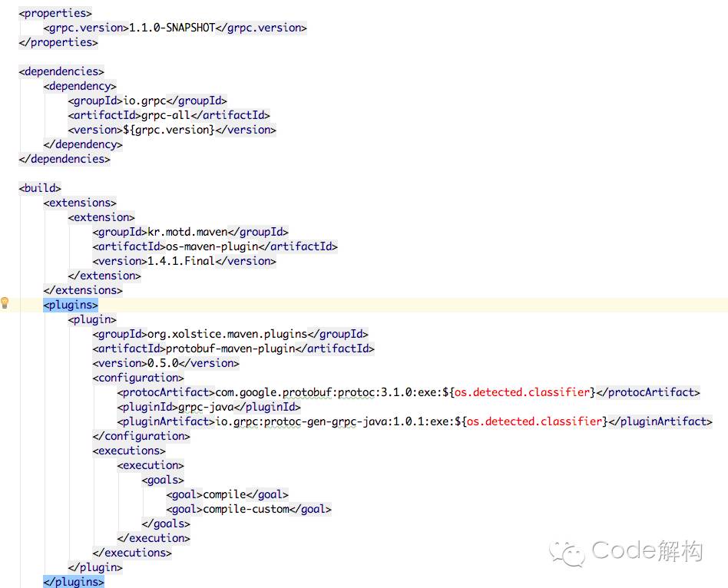Click the closing </plugin> tag
The height and width of the screenshot is (588, 728).
coord(95,567)
